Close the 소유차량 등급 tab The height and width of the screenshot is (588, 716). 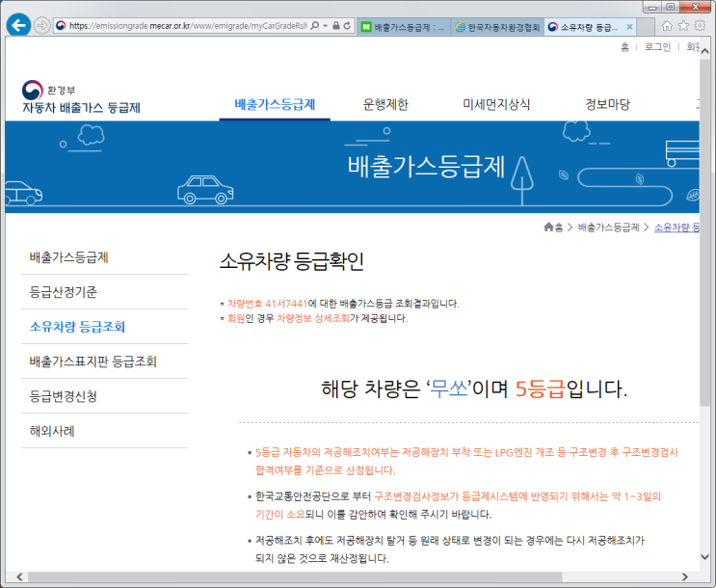[x=629, y=27]
